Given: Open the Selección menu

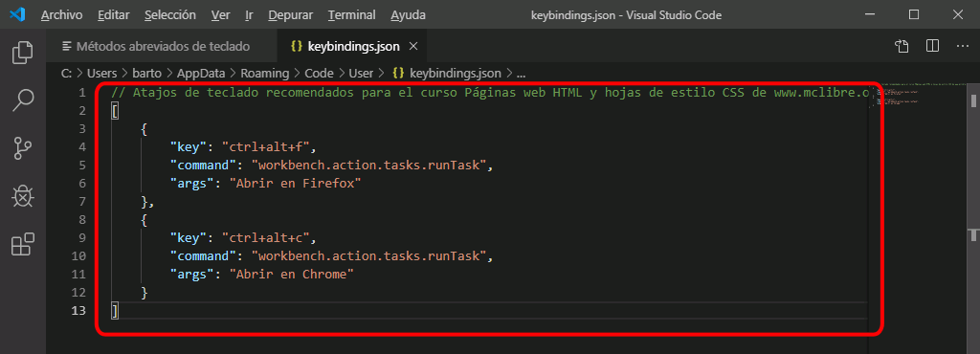Looking at the screenshot, I should point(170,15).
